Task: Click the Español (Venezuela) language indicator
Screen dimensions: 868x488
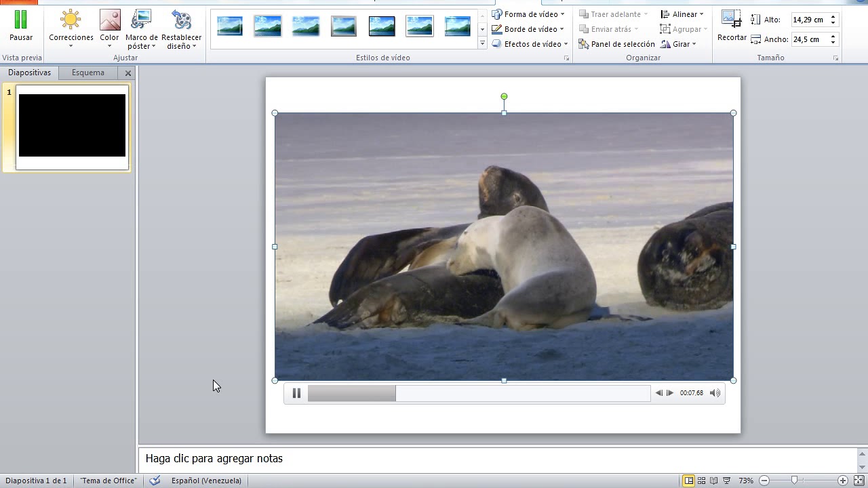Action: [x=206, y=481]
